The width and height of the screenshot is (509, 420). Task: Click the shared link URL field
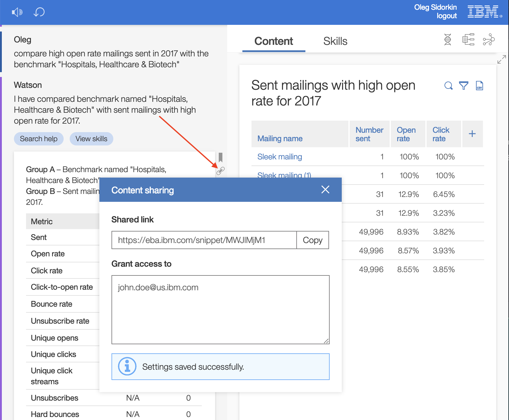pyautogui.click(x=204, y=240)
